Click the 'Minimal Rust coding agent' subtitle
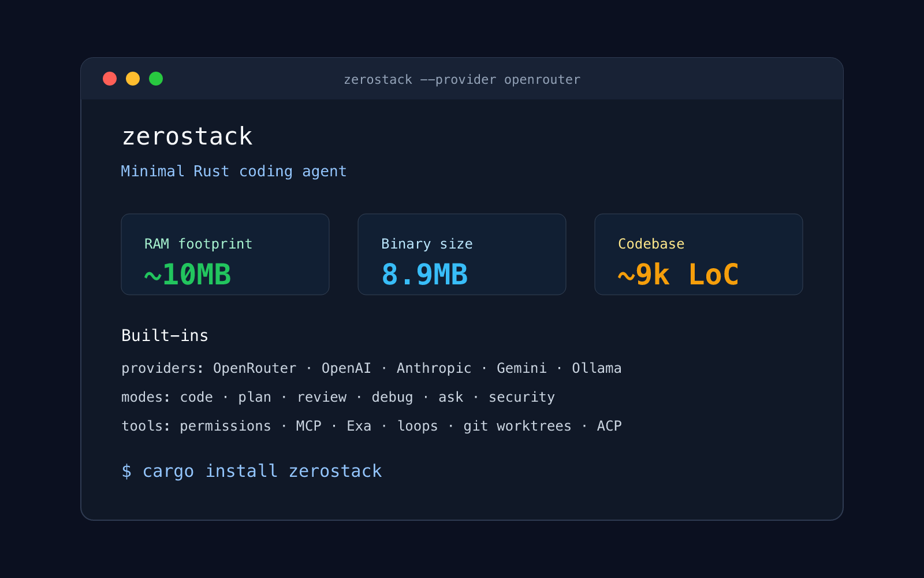 (x=234, y=172)
